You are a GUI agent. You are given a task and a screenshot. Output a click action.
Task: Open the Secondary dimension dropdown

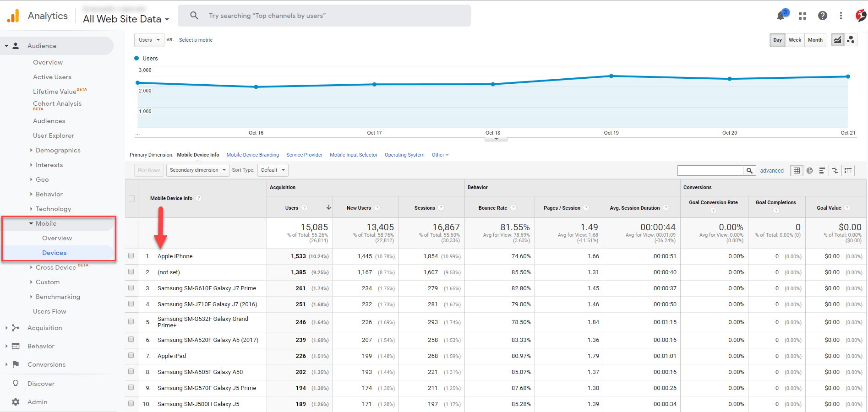point(197,170)
